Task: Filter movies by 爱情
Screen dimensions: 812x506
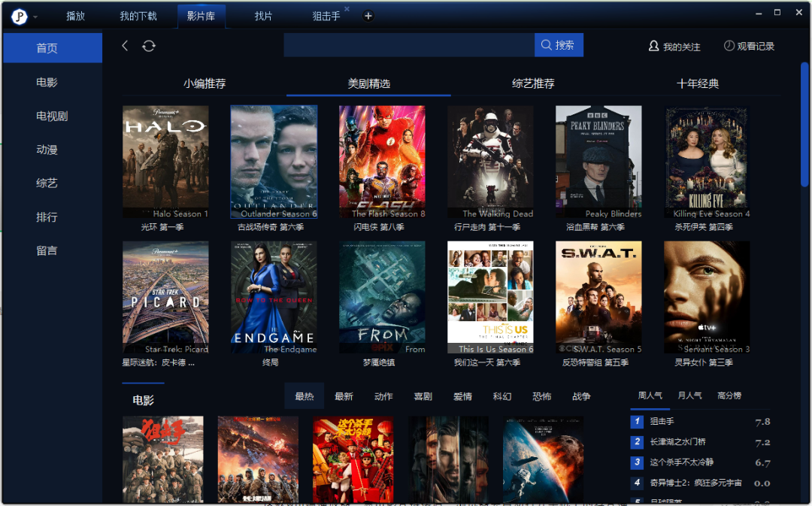Action: point(462,396)
